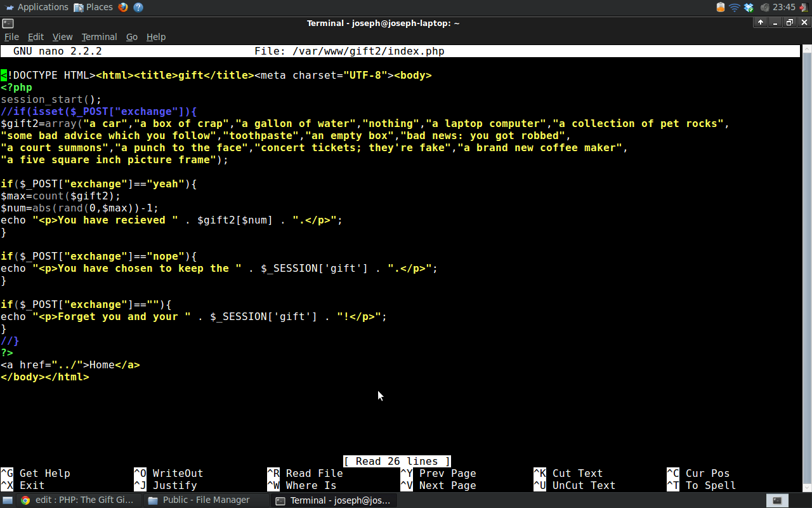Screen dimensions: 812x508
Task: Switch to the Public - File Manager window
Action: point(205,500)
